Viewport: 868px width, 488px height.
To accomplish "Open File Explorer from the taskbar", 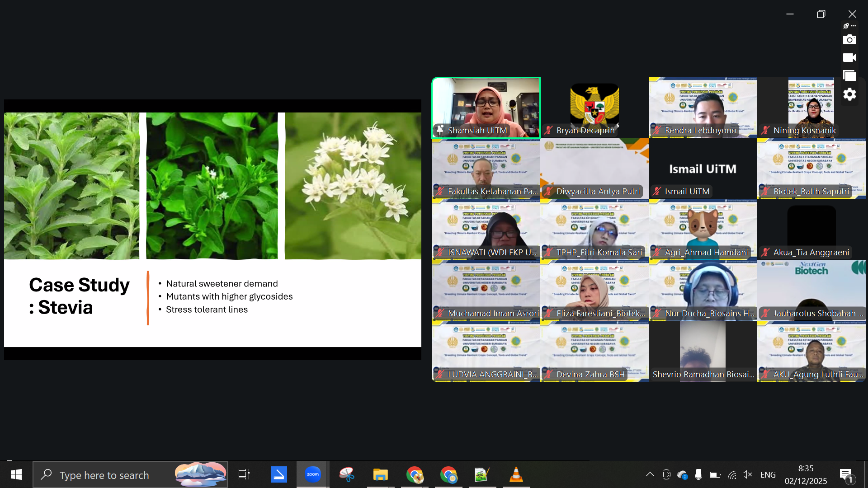I will [x=380, y=474].
